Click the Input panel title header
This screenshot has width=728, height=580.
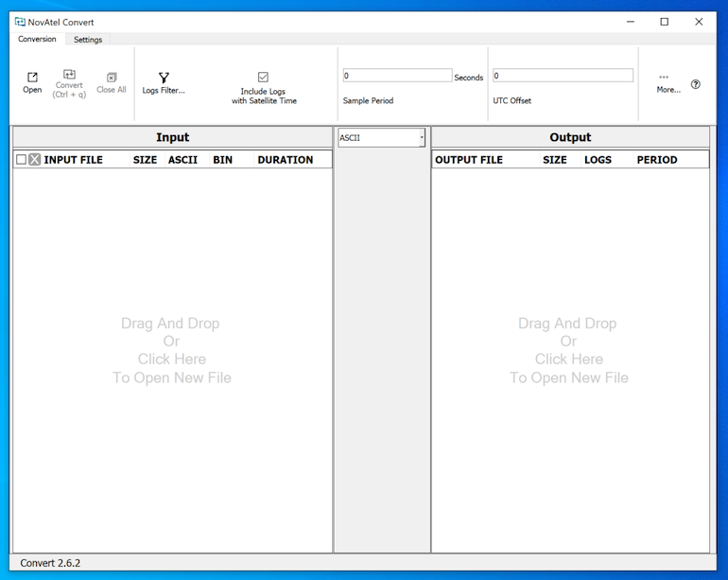pos(172,137)
